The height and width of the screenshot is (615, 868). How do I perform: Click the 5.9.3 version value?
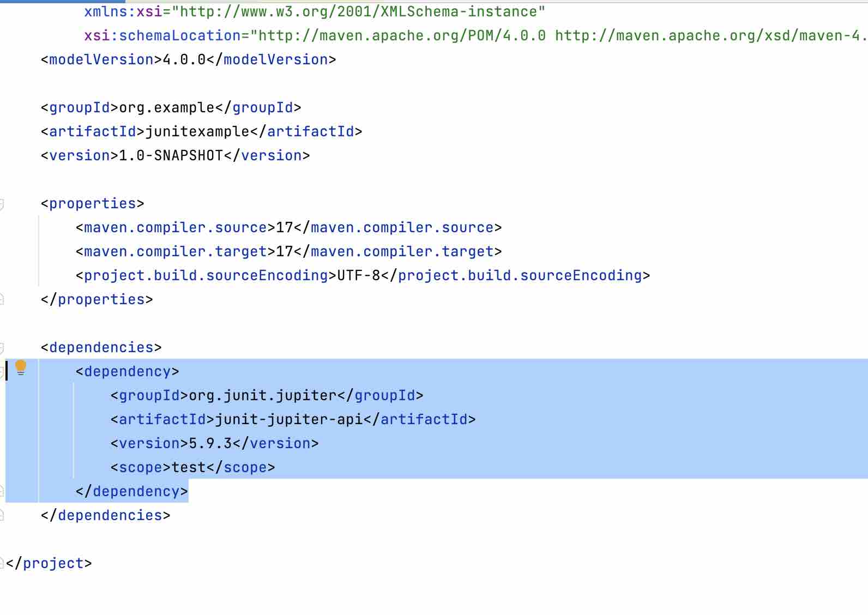210,443
